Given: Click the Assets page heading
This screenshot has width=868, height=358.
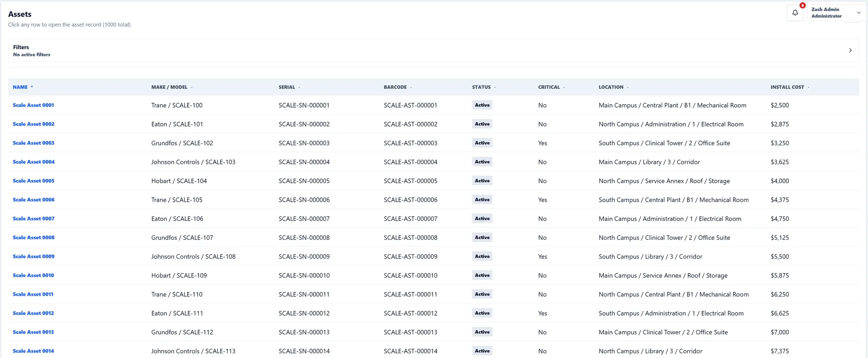Looking at the screenshot, I should [x=20, y=14].
